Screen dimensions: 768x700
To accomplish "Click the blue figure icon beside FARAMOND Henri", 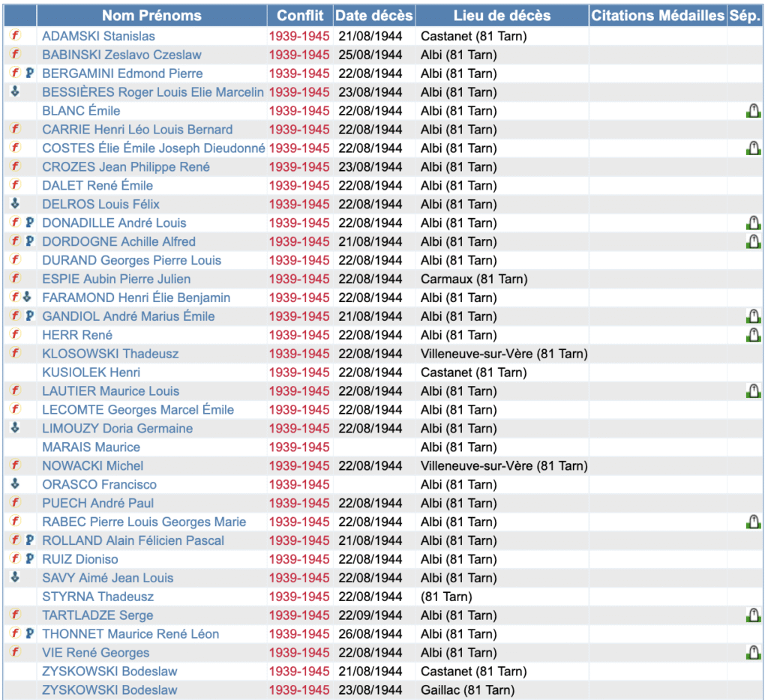I will click(x=27, y=297).
